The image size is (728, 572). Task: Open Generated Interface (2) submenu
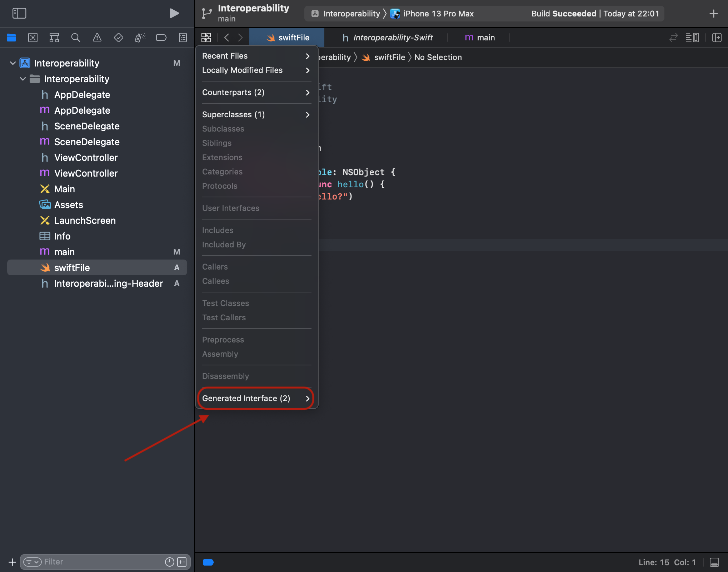pos(256,399)
